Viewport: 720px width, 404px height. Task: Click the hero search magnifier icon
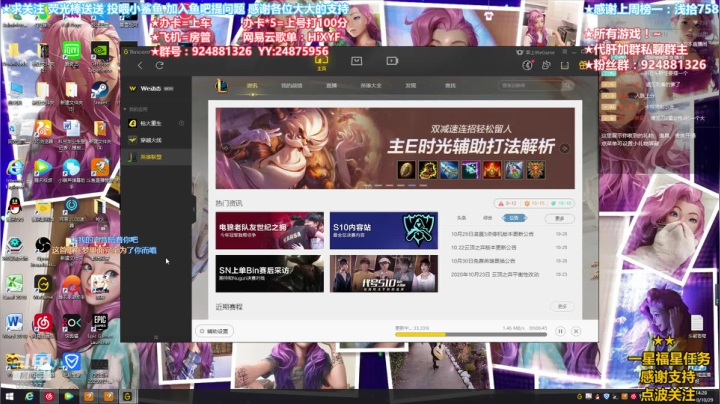point(568,85)
